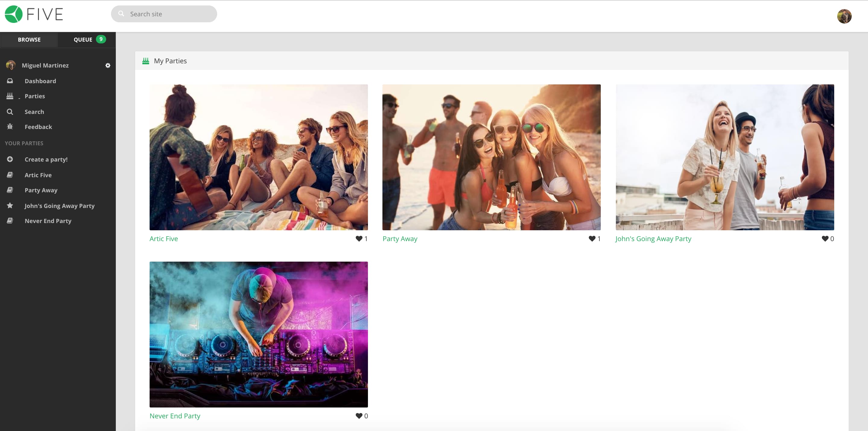
Task: Like John's Going Away Party via heart icon
Action: coord(825,239)
